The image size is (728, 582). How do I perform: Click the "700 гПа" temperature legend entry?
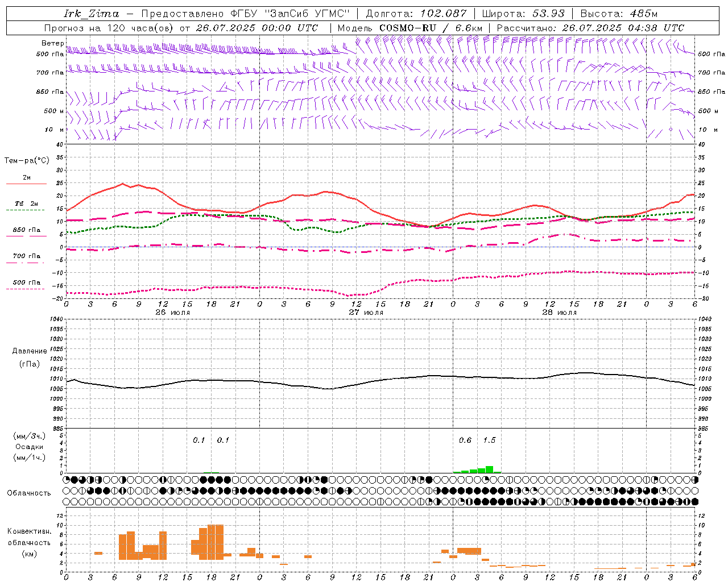click(27, 256)
